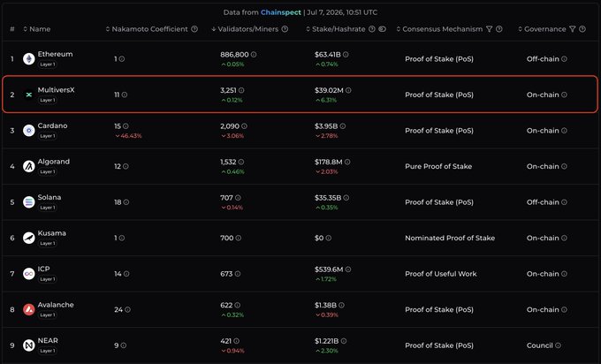This screenshot has width=601, height=364.
Task: Click the Kusama logo icon
Action: tap(29, 238)
